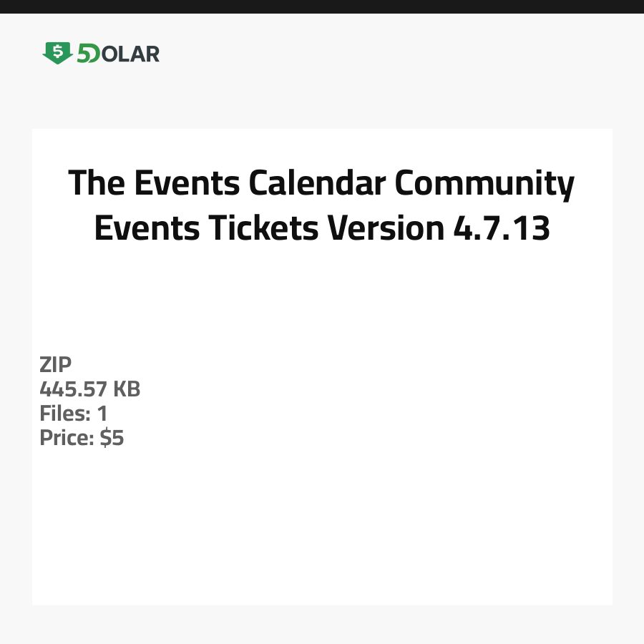This screenshot has height=644, width=644.
Task: Click the 'Price:' label
Action: [x=67, y=438]
